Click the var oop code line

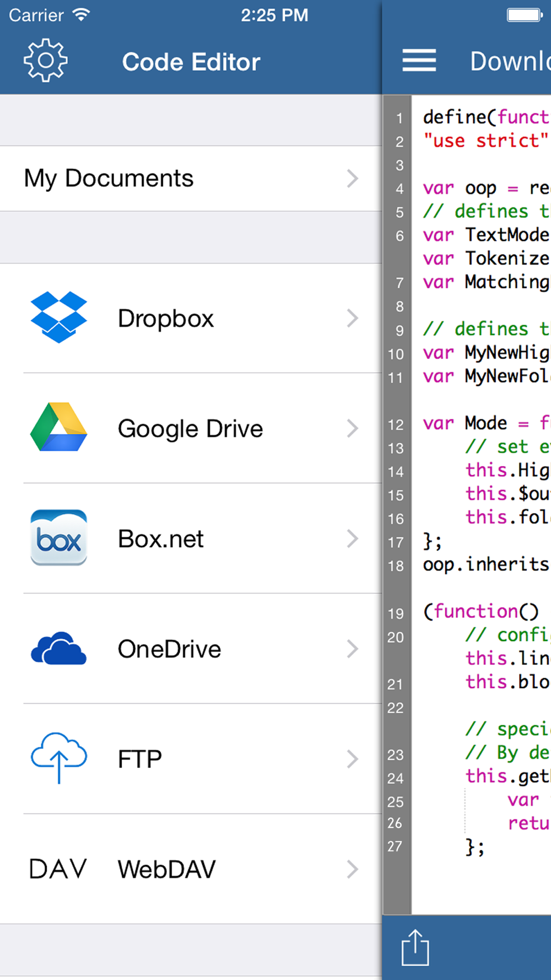pos(487,188)
